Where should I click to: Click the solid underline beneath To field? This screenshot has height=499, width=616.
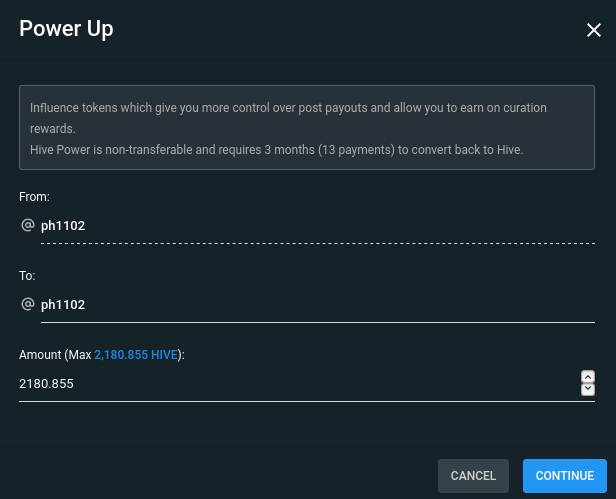[x=317, y=322]
